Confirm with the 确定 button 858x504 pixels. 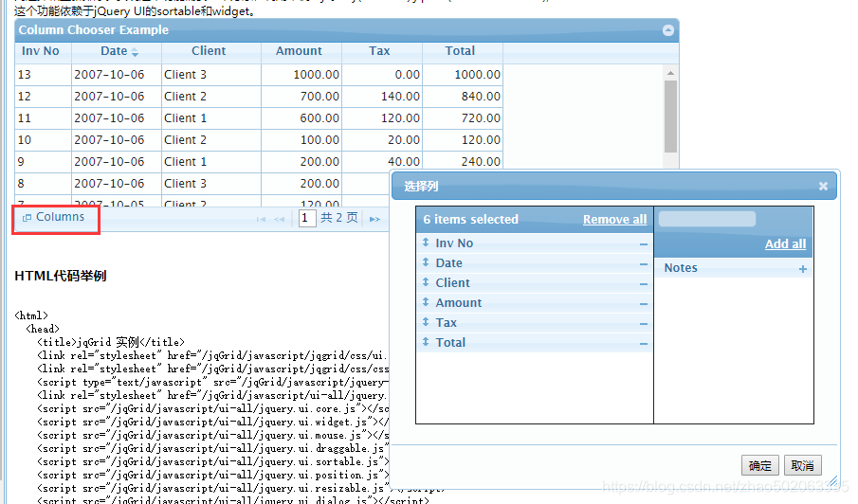pyautogui.click(x=760, y=465)
